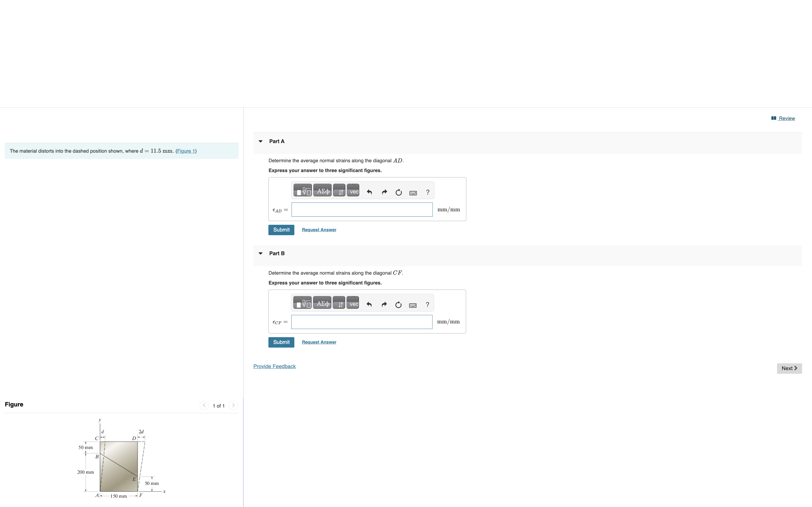This screenshot has height=507, width=812.
Task: Go to previous figure arrow
Action: 204,405
